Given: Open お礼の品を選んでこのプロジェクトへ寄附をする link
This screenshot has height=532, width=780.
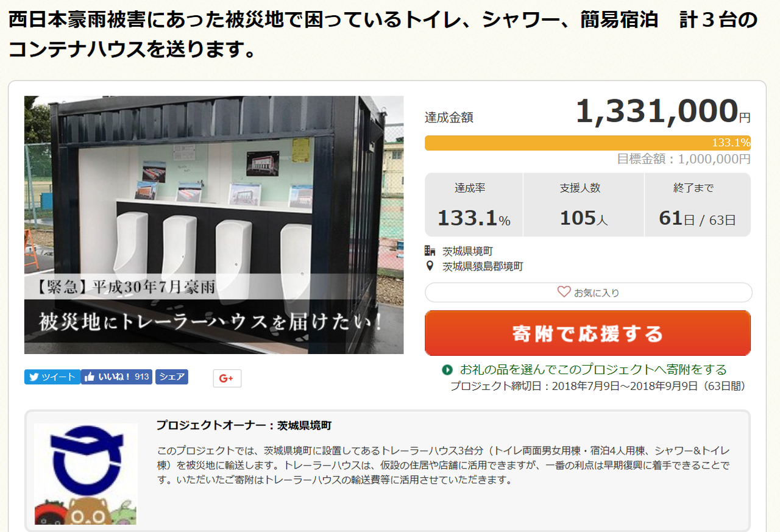Looking at the screenshot, I should pos(594,370).
